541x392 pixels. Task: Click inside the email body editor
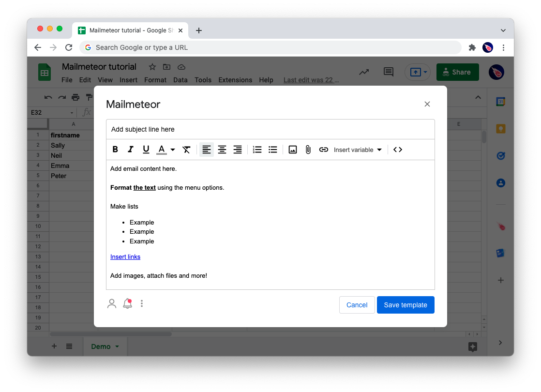point(270,225)
